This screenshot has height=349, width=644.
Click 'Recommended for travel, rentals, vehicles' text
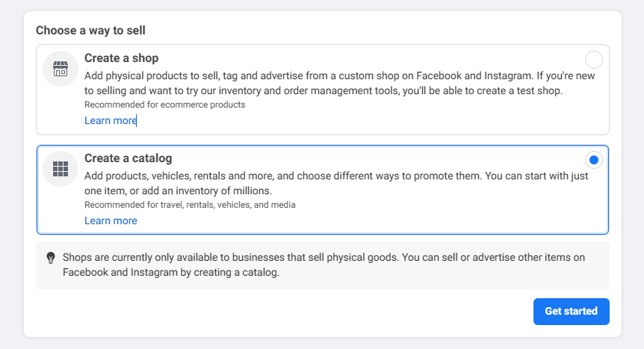(x=190, y=205)
